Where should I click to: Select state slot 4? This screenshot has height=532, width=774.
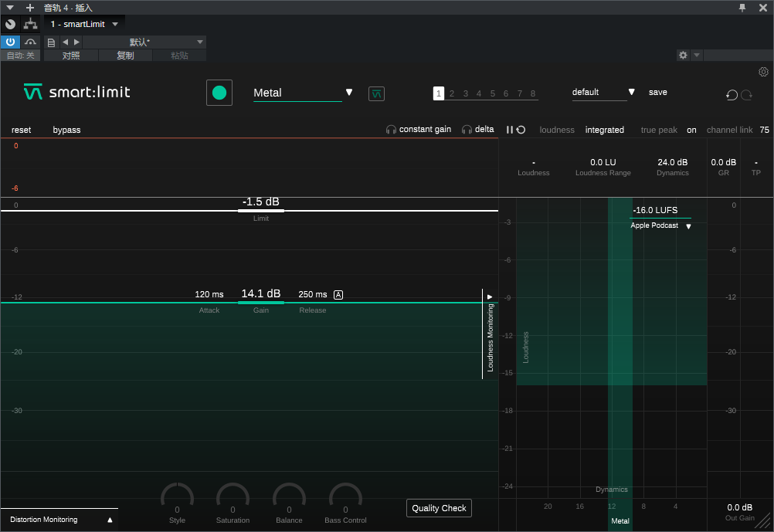click(x=479, y=93)
